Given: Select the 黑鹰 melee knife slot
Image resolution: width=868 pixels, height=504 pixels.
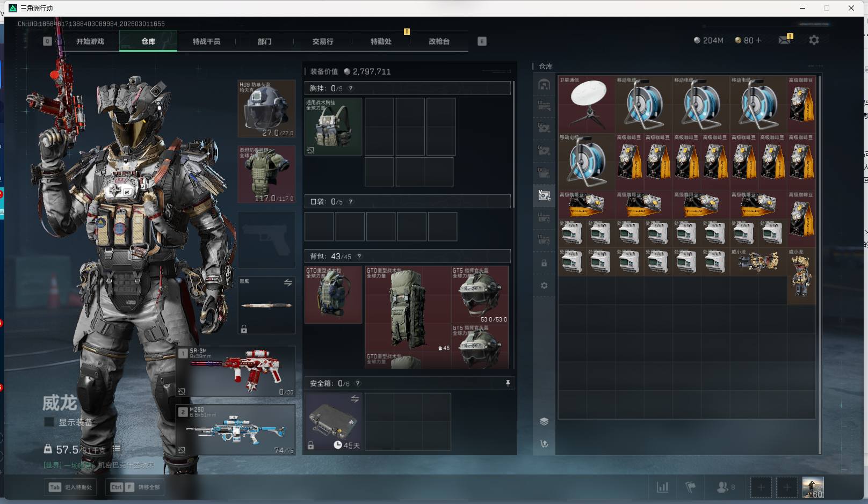Looking at the screenshot, I should click(x=267, y=305).
